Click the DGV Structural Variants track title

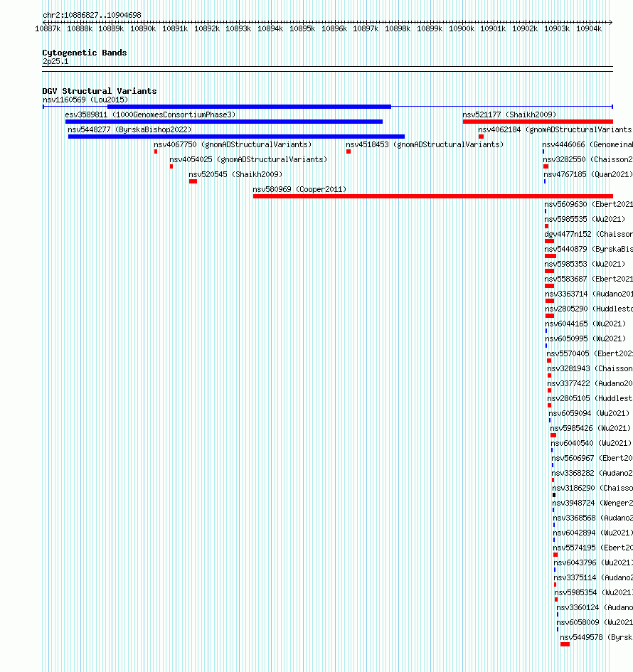pos(100,91)
